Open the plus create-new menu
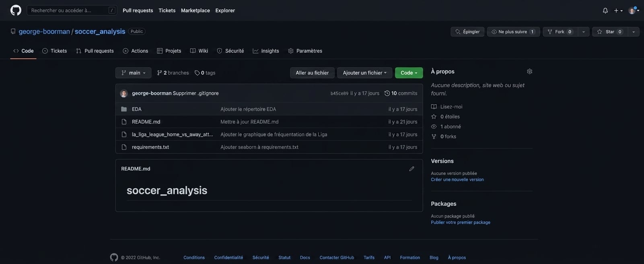 pyautogui.click(x=618, y=10)
